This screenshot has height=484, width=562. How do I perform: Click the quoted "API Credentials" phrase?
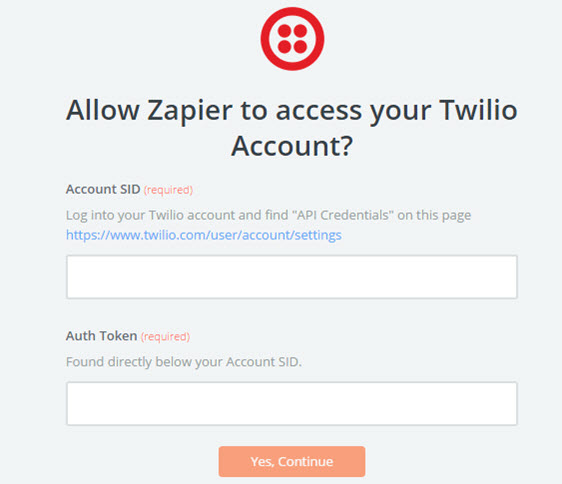[x=343, y=215]
